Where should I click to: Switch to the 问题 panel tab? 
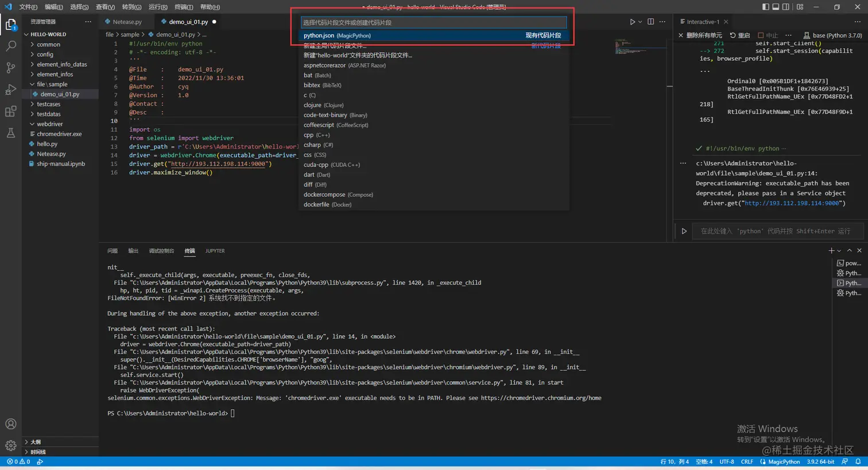click(113, 251)
